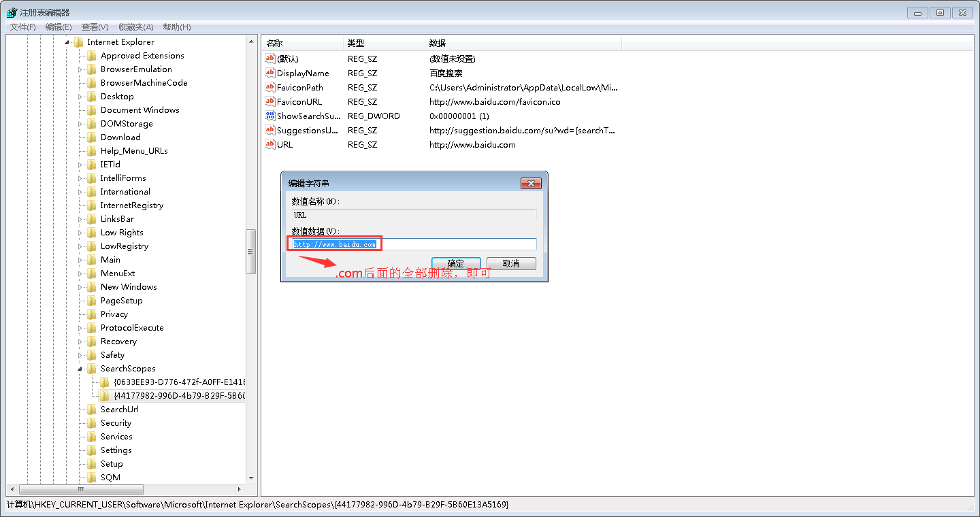980x517 pixels.
Task: Click the string icon of SuggestionsURL value
Action: click(x=270, y=130)
